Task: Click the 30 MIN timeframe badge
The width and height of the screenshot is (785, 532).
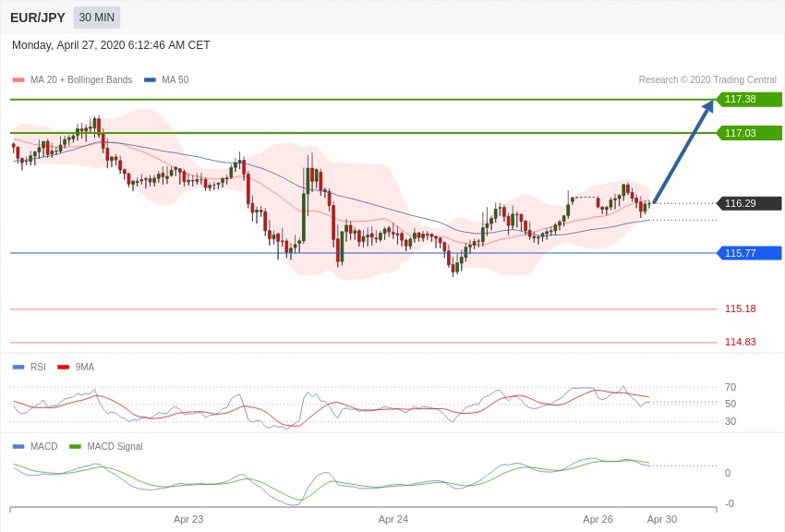Action: (x=97, y=18)
